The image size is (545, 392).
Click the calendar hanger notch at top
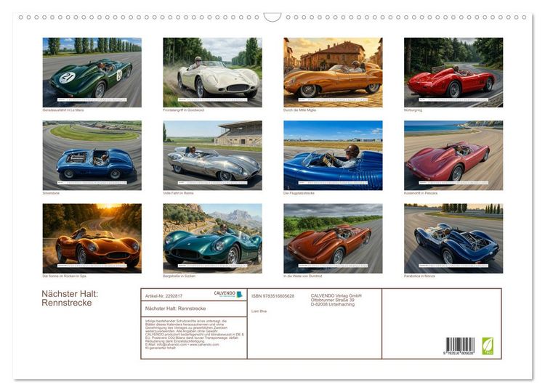pyautogui.click(x=272, y=17)
